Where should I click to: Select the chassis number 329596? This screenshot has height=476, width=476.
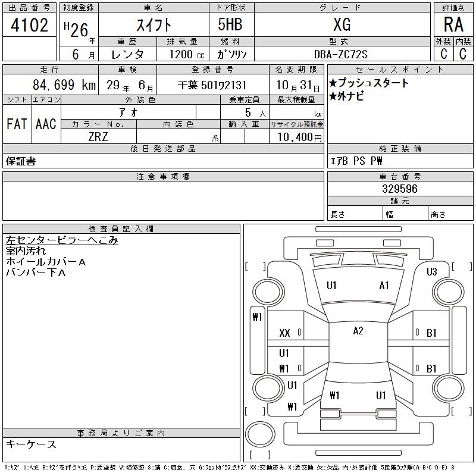(x=399, y=189)
